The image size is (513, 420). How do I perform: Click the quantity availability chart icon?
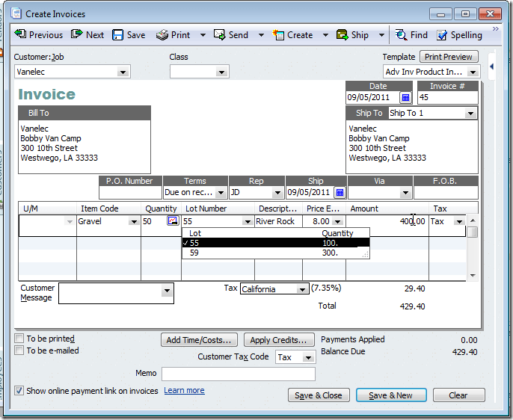[173, 220]
